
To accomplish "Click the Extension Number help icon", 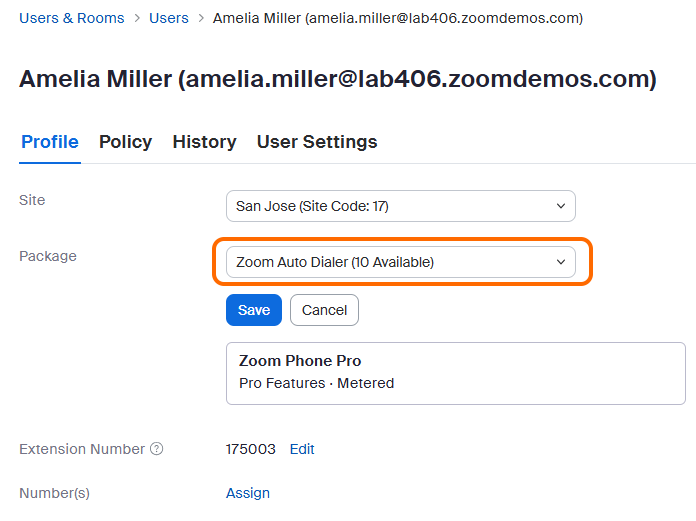I will coord(157,449).
